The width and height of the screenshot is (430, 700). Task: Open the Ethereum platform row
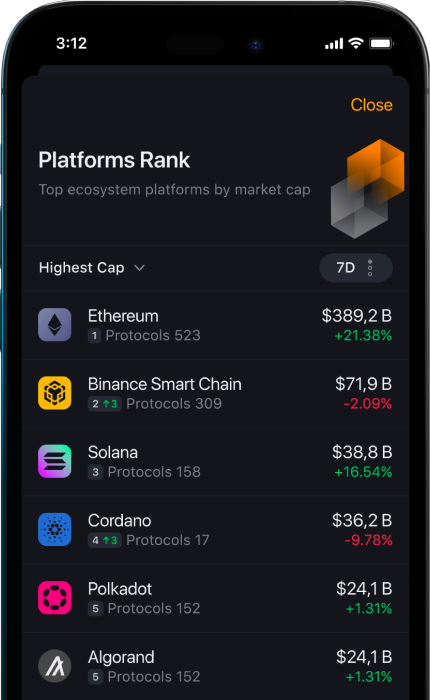[x=215, y=325]
